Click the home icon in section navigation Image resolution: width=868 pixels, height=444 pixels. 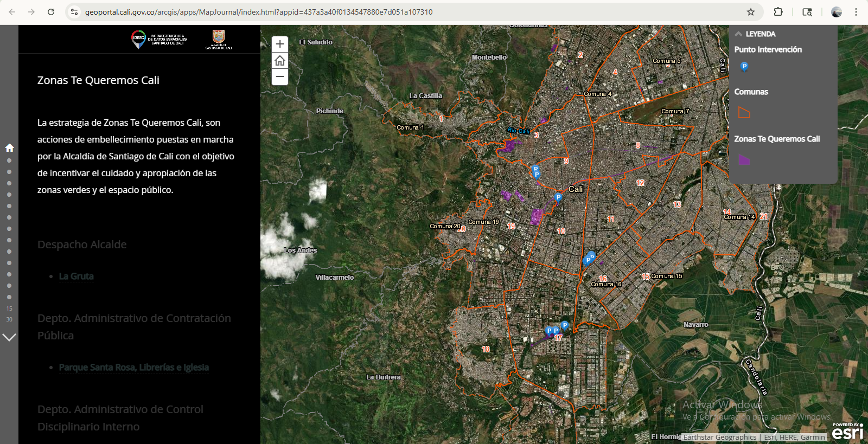pyautogui.click(x=9, y=148)
